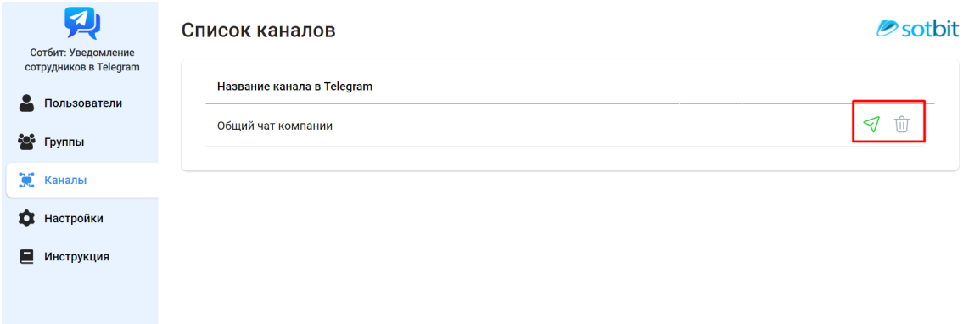This screenshot has width=980, height=324.
Task: Click the book icon beside Инструкция
Action: pos(26,257)
